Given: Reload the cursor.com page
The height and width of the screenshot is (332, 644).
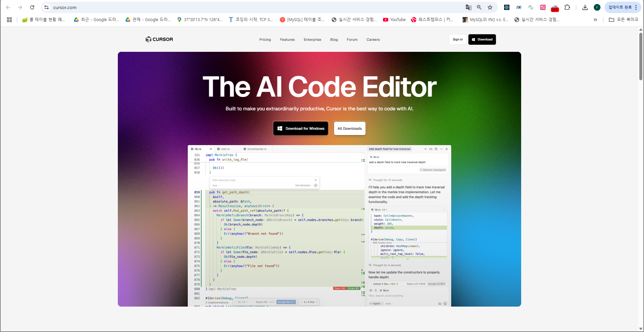Looking at the screenshot, I should click(x=32, y=7).
